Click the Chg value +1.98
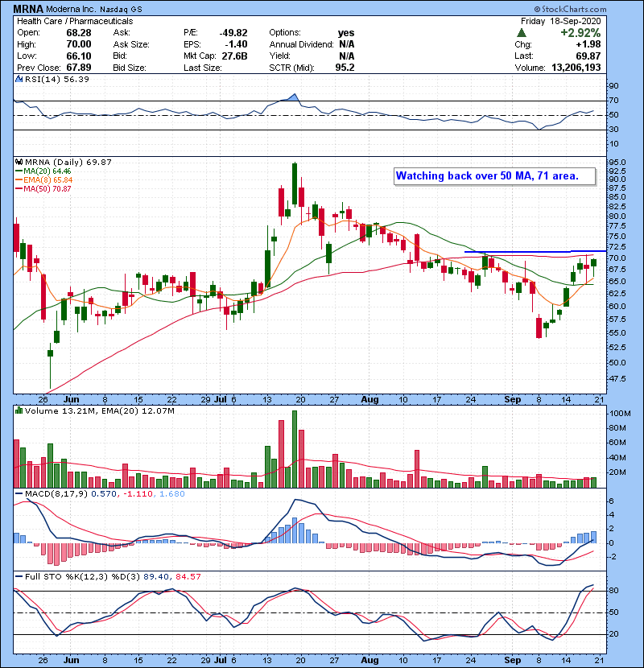 (x=588, y=44)
